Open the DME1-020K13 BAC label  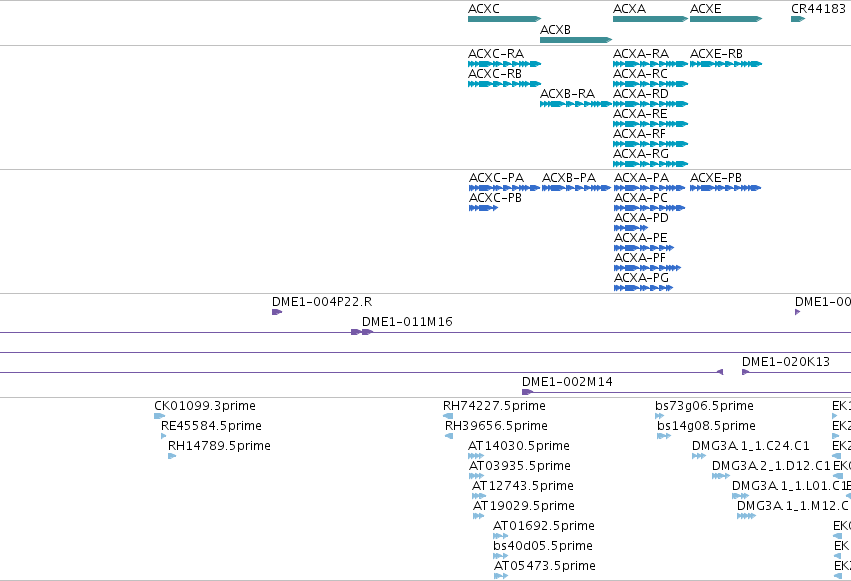tap(786, 362)
